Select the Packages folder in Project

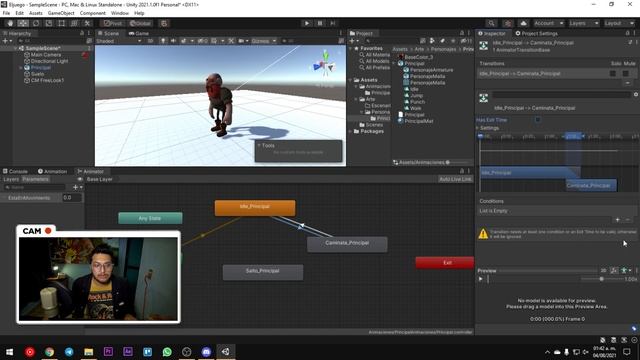[x=372, y=131]
